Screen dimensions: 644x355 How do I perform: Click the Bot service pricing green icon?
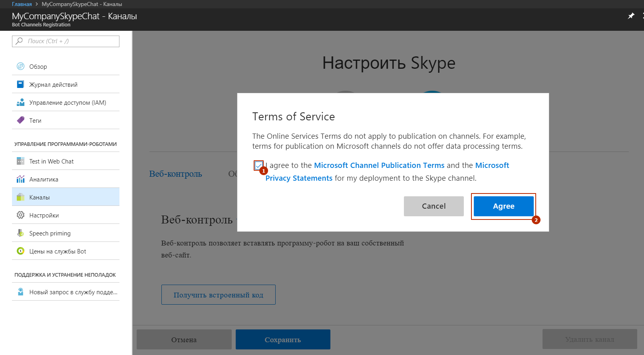20,251
